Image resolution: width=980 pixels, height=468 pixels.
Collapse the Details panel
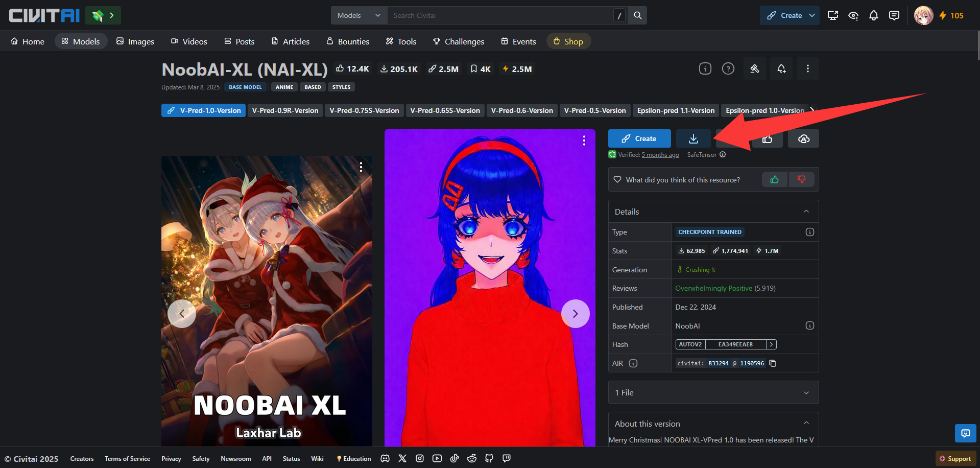(x=806, y=212)
